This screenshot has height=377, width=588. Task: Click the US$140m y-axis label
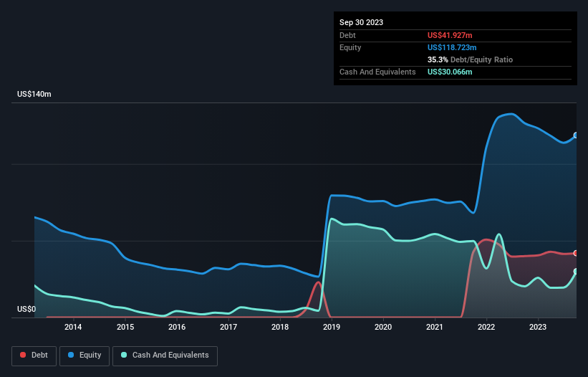pyautogui.click(x=34, y=94)
